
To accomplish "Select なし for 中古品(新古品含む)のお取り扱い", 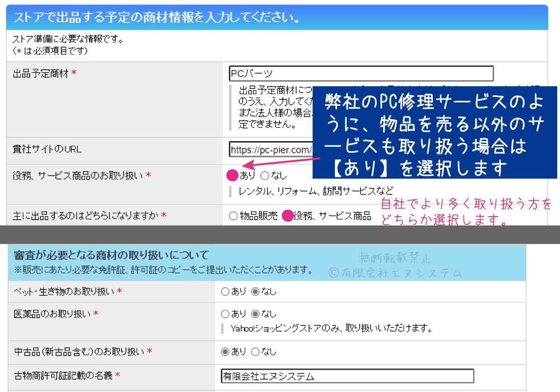I will (x=255, y=352).
